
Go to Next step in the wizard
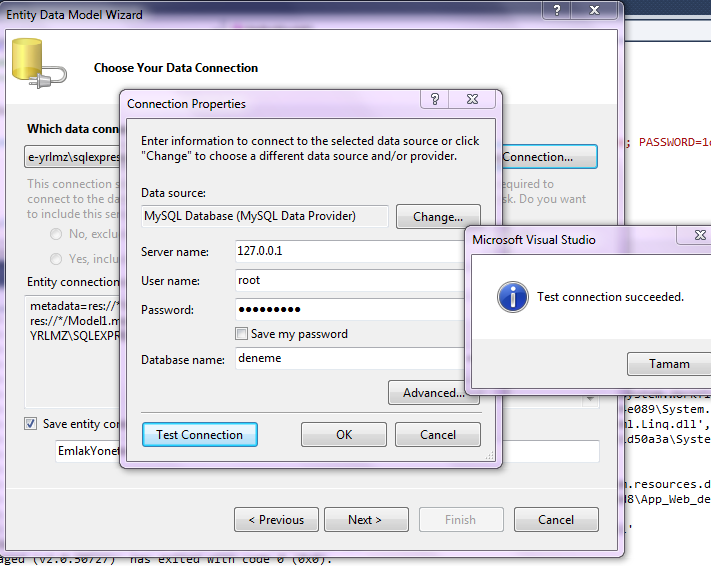tap(366, 519)
